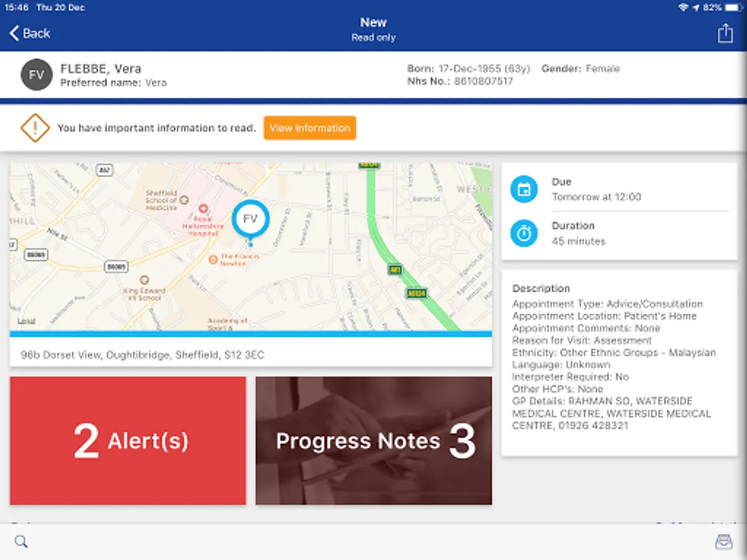
Task: Tap the FV patient avatar circle
Action: 36,75
